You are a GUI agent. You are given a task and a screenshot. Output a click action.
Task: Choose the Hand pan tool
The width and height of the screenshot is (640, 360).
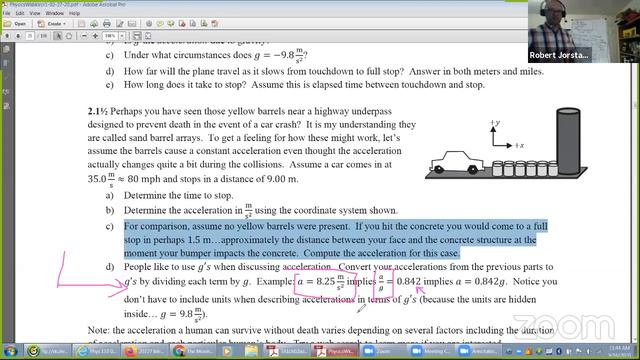click(69, 36)
